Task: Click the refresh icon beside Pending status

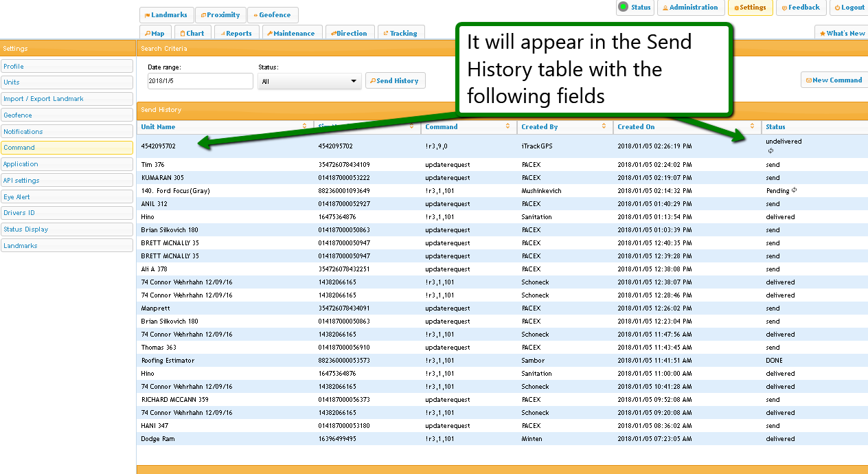Action: coord(795,190)
